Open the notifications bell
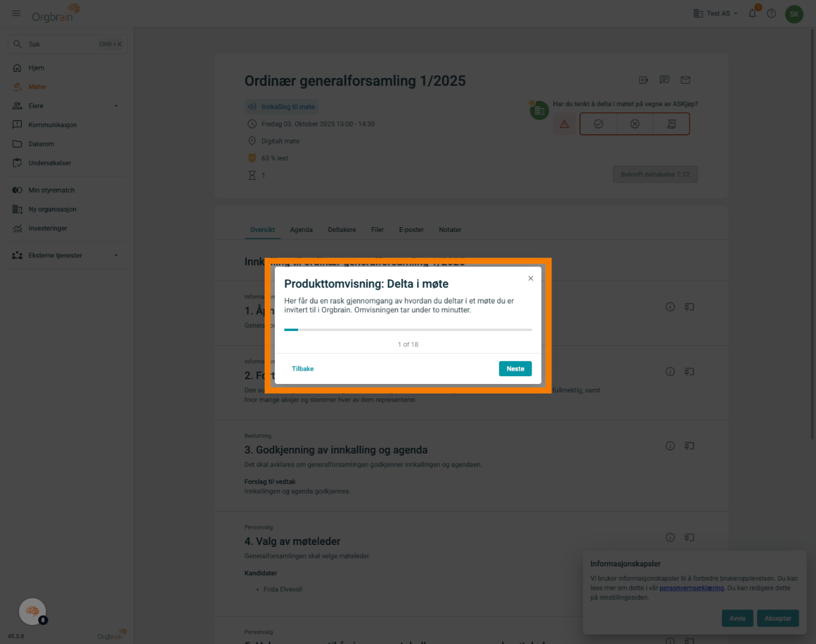Viewport: 816px width, 644px height. 752,13
